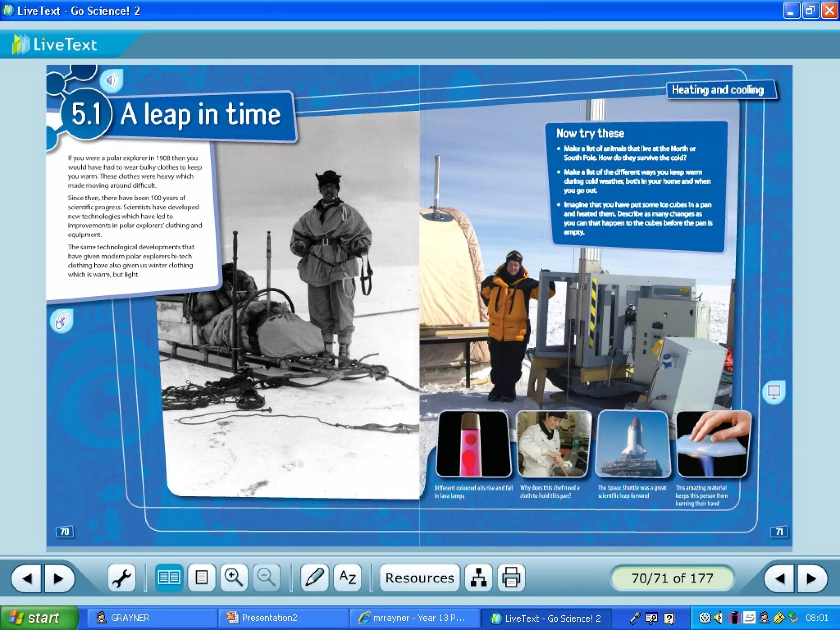Go to next page using bottom-right arrow
840x630 pixels.
pyautogui.click(x=811, y=579)
